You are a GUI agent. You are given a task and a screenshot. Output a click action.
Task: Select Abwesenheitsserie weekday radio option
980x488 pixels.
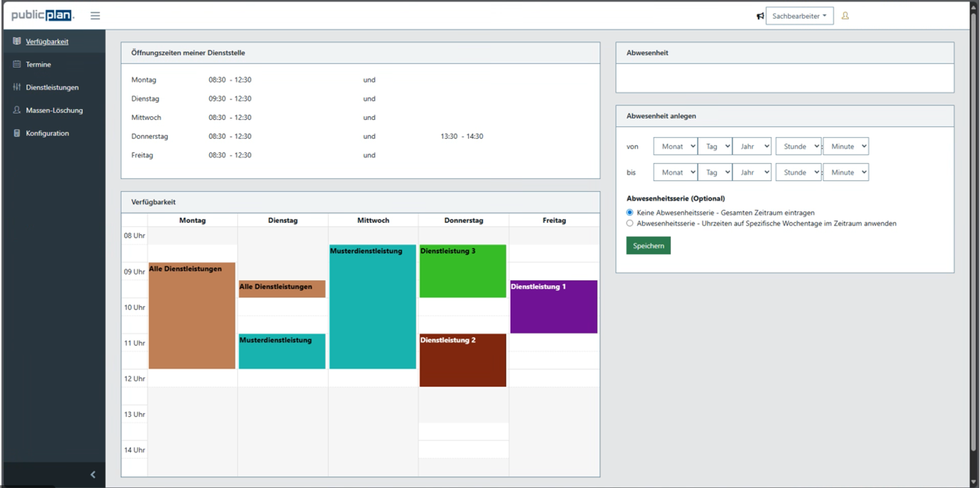point(629,224)
